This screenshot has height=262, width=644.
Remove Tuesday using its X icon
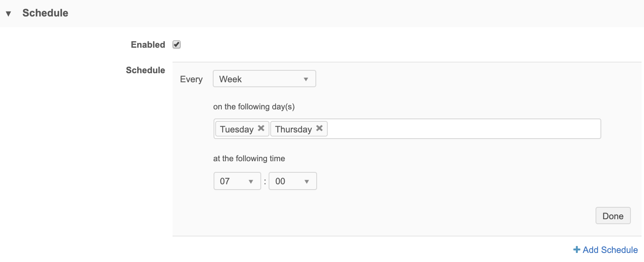261,128
